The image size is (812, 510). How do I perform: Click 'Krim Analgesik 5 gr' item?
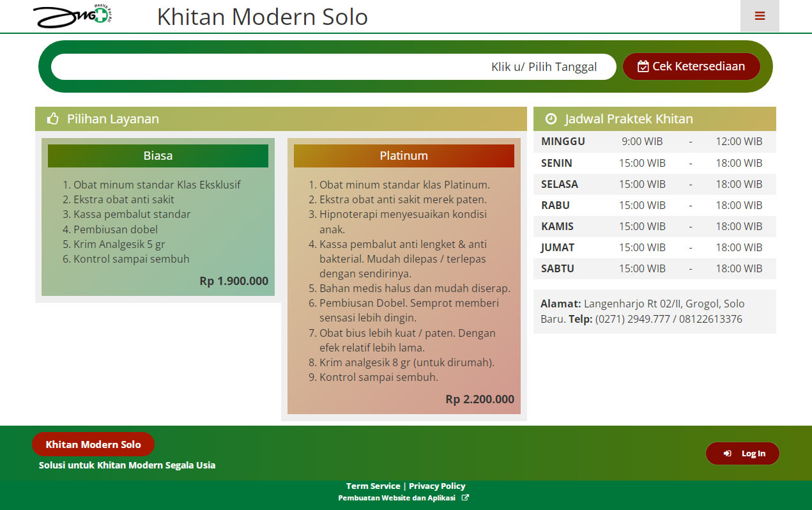coord(119,244)
